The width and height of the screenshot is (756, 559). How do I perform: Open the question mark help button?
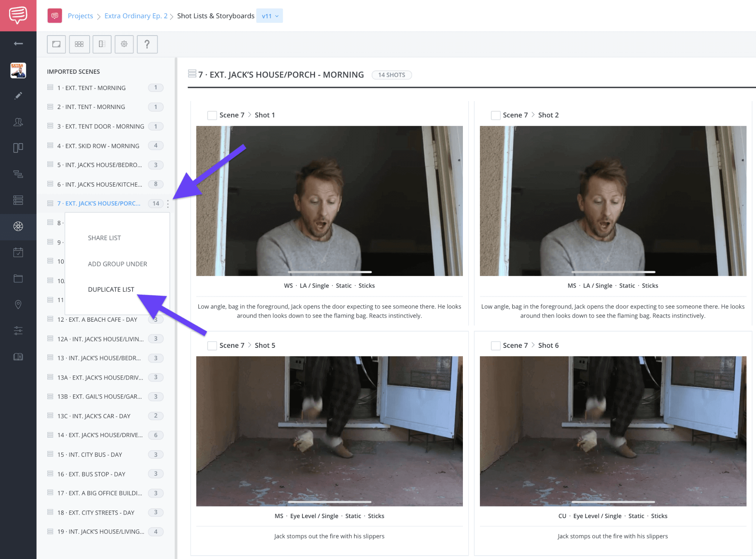pyautogui.click(x=147, y=44)
